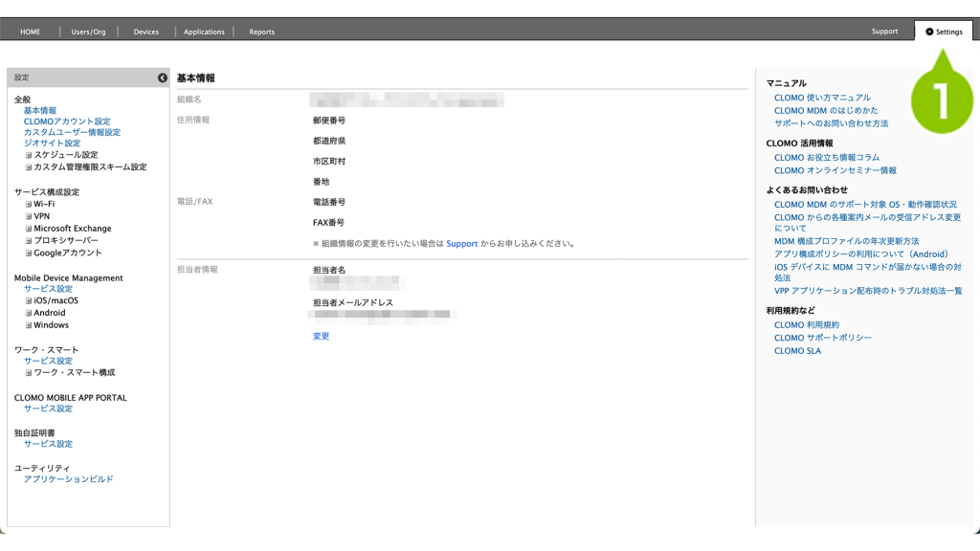Click the 変更 link
980x551 pixels.
tap(322, 336)
